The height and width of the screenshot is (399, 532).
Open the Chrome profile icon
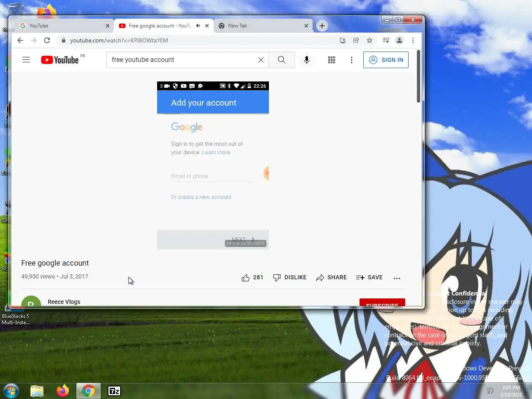click(x=399, y=40)
